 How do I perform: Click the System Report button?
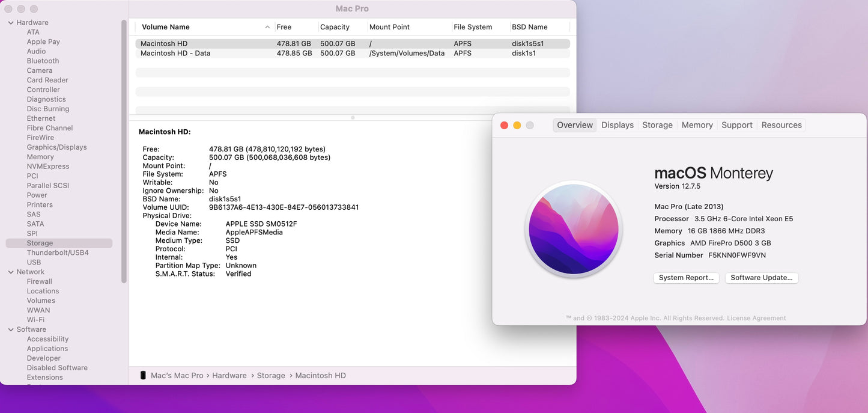(x=686, y=278)
